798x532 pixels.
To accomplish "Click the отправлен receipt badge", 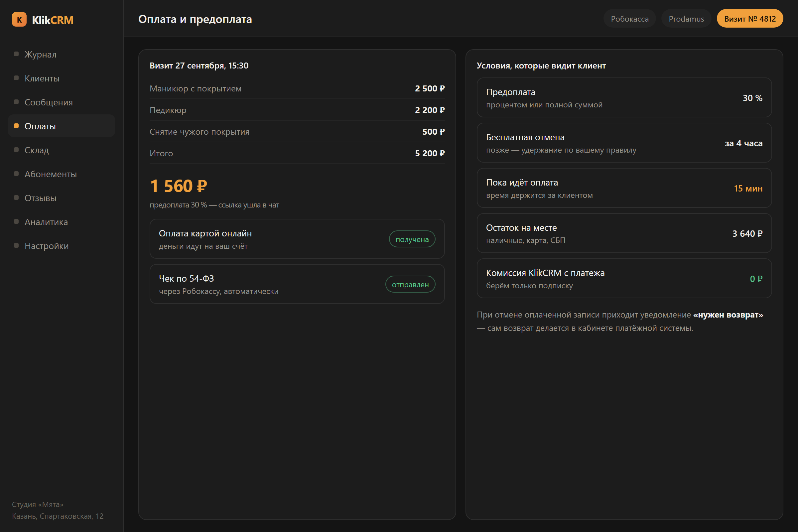I will [x=410, y=284].
